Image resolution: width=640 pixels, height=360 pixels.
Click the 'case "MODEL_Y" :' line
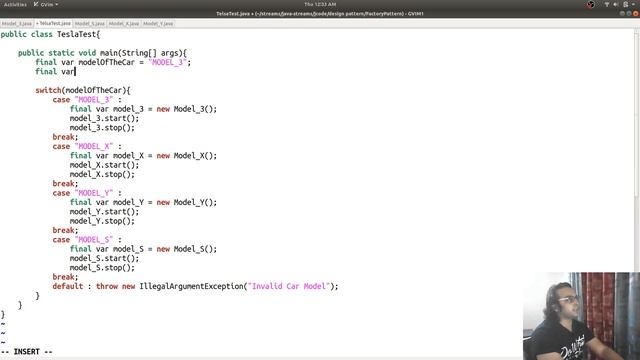click(x=87, y=193)
